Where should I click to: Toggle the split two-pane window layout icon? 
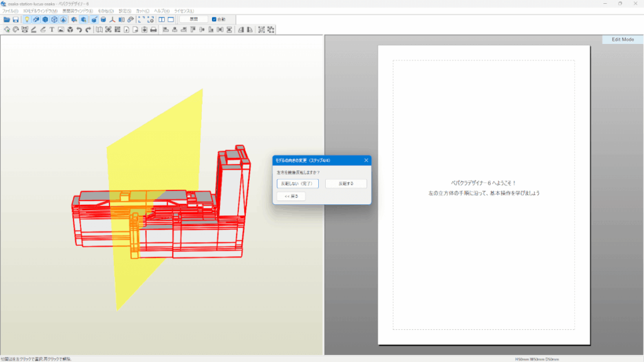tap(162, 19)
